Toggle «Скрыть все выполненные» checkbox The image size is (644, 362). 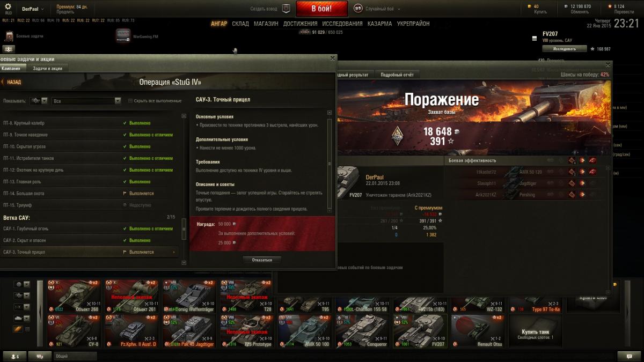pos(130,100)
